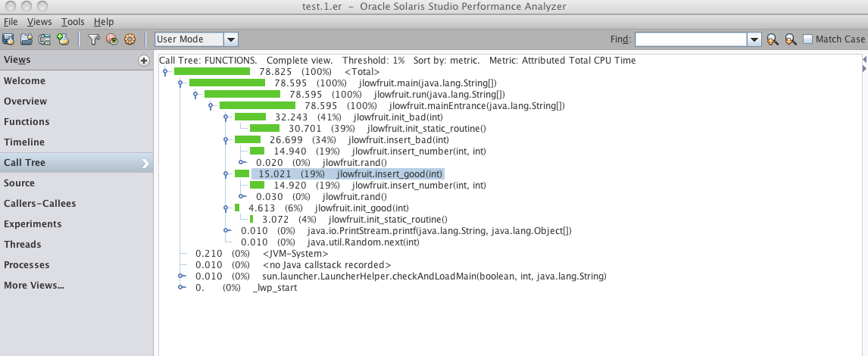
Task: Click the Compare Experiments toolbar icon
Action: (x=45, y=39)
